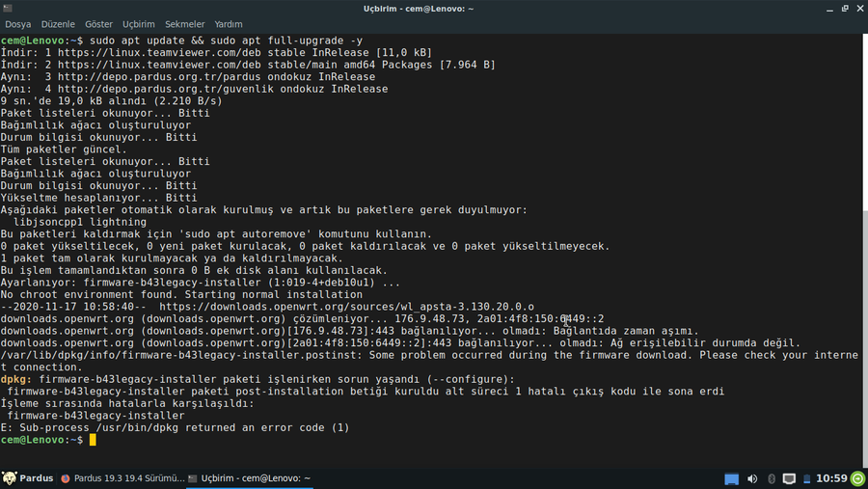Click the blue show desktop icon in tray
868x489 pixels.
[x=731, y=479]
